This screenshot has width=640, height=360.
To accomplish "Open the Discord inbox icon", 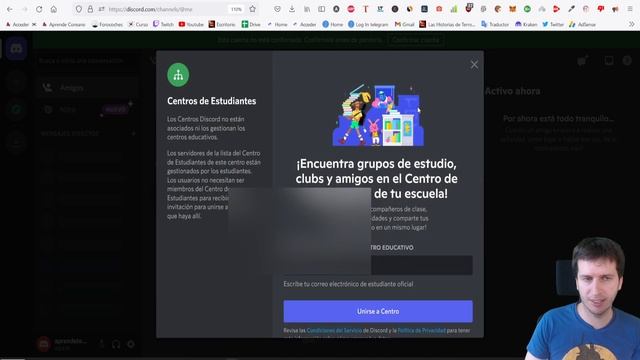I will [609, 61].
